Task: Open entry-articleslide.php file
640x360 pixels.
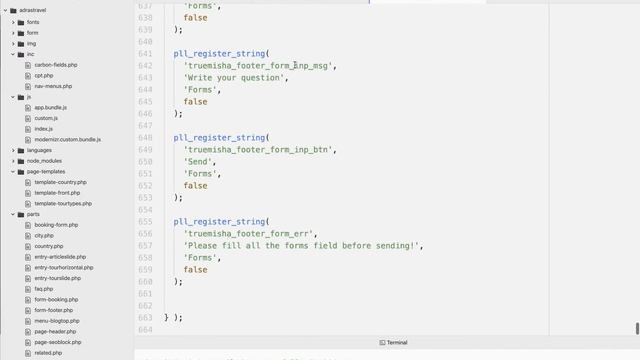Action: click(60, 257)
